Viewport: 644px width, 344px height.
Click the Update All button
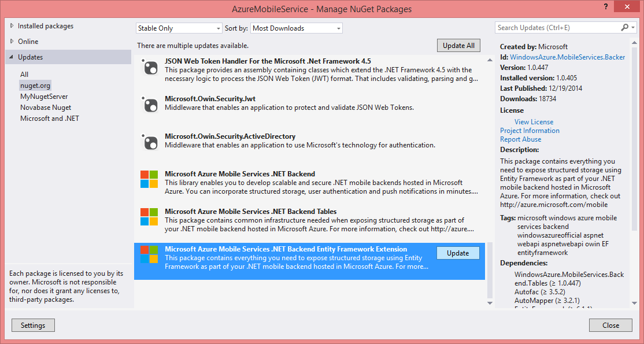(x=458, y=46)
